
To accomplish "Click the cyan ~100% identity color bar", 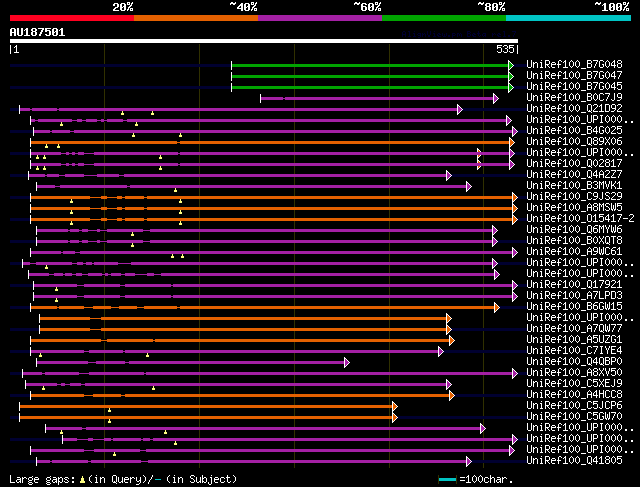I will (568, 18).
